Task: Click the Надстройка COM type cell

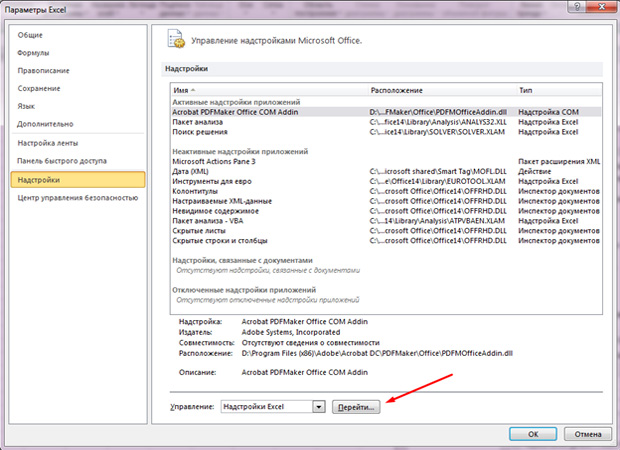Action: click(x=548, y=112)
